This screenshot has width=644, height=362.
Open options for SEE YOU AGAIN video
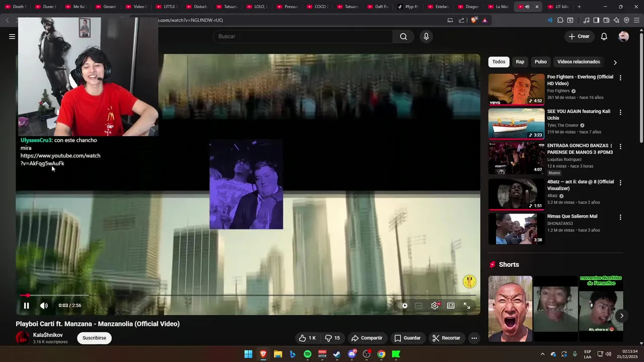(620, 112)
